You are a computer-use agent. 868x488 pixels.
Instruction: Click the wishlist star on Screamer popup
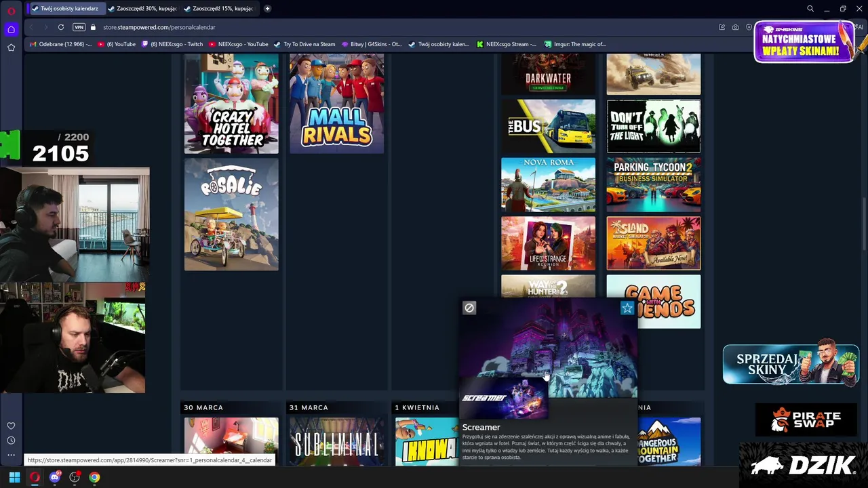[627, 308]
